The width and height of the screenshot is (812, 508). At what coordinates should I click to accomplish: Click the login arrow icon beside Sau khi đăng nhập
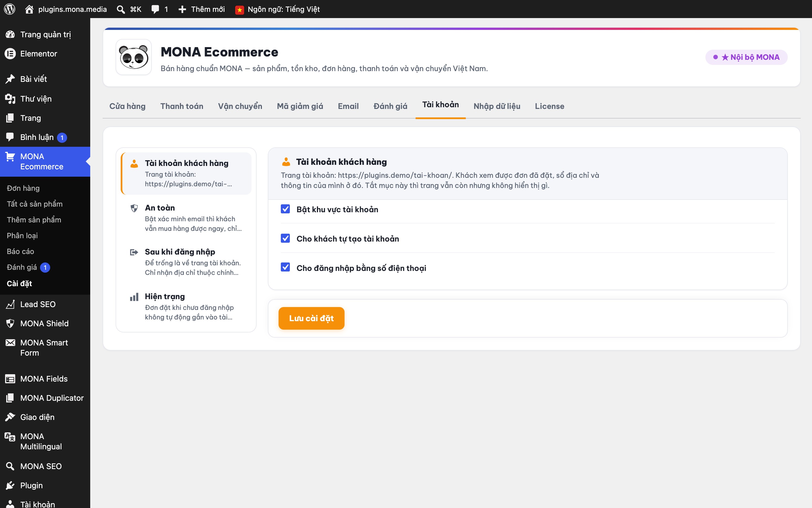point(134,252)
